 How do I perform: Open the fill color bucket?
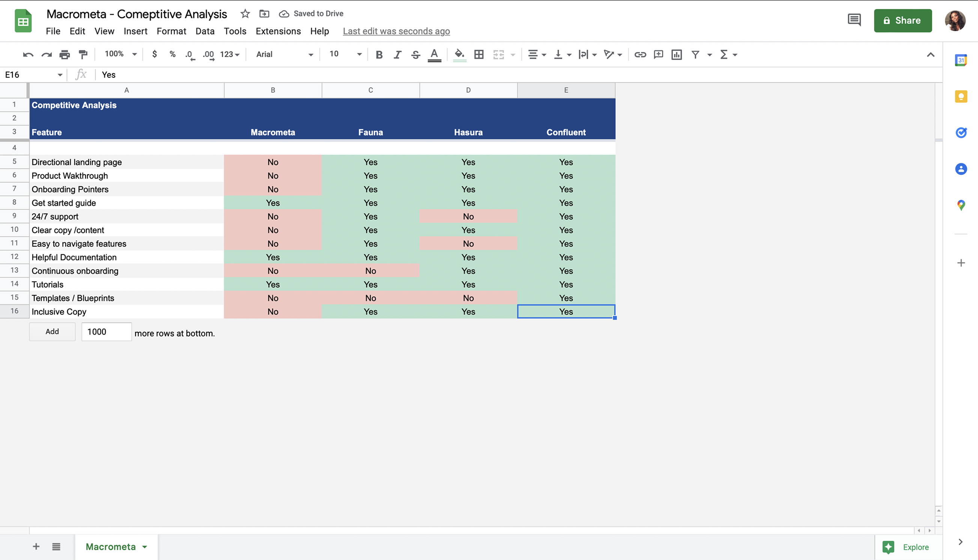point(460,55)
